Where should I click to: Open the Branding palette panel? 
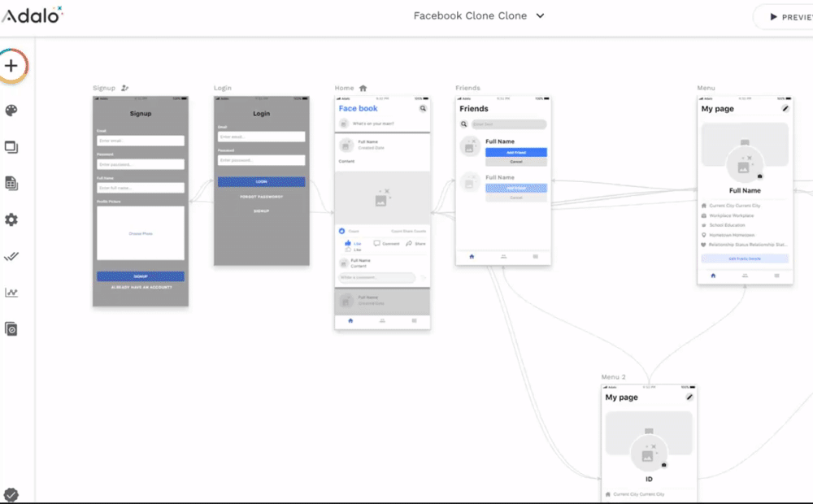point(11,111)
